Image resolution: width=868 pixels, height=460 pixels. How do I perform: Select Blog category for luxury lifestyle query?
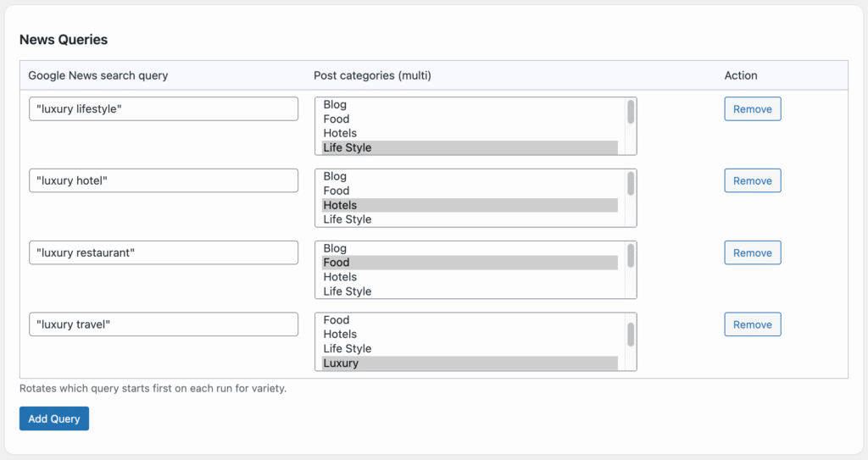[x=335, y=105]
